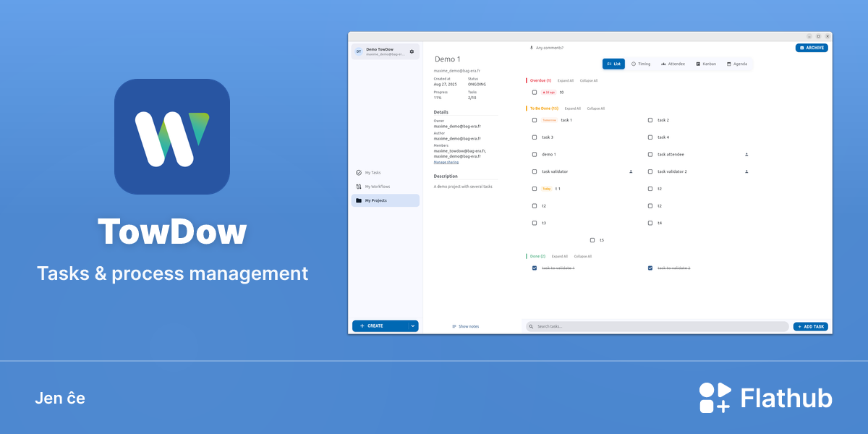Open the Manage sharing link
This screenshot has width=868, height=434.
coord(446,162)
